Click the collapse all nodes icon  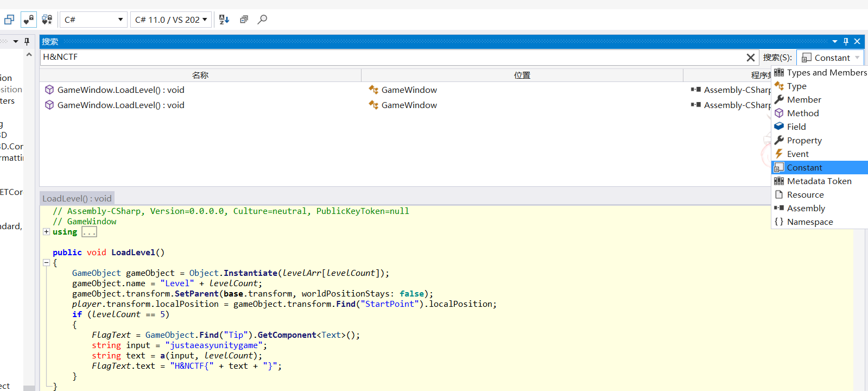point(244,20)
